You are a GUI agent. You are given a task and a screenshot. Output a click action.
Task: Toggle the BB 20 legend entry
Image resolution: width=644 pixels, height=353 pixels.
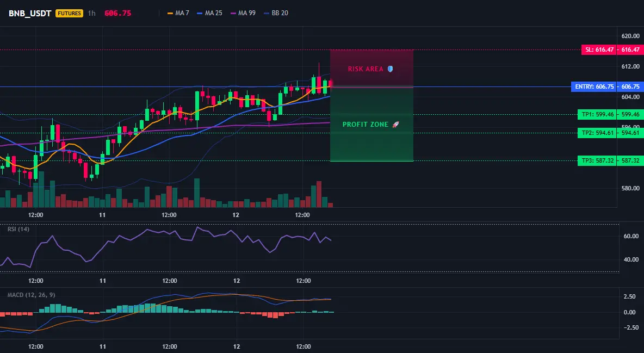(276, 13)
